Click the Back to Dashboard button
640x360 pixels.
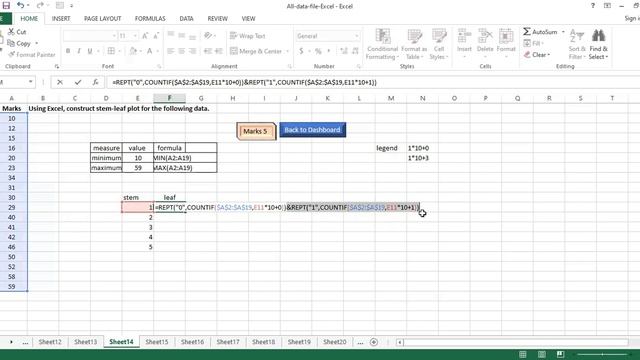[312, 130]
